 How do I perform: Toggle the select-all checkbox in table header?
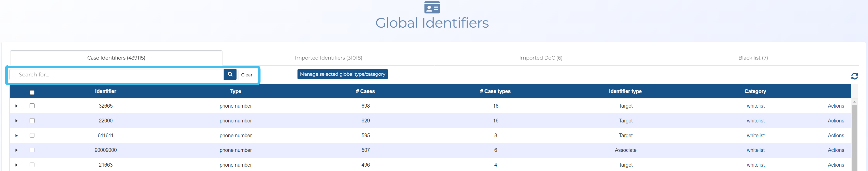point(32,93)
